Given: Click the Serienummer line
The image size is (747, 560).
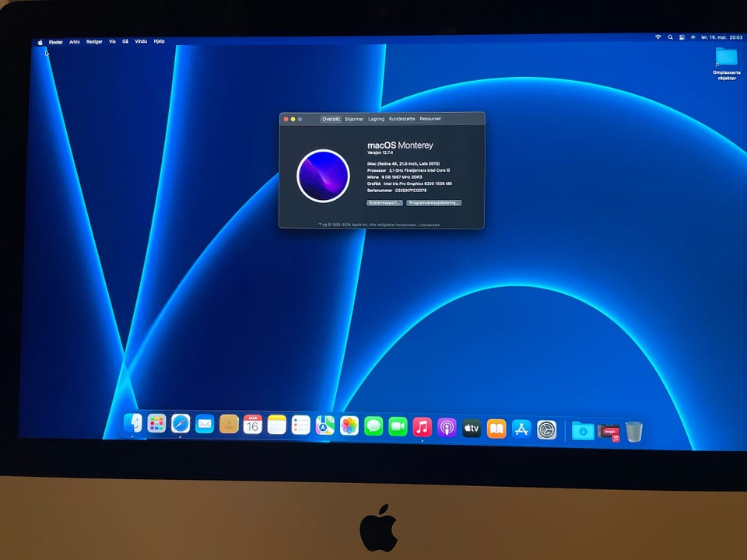Looking at the screenshot, I should (397, 191).
